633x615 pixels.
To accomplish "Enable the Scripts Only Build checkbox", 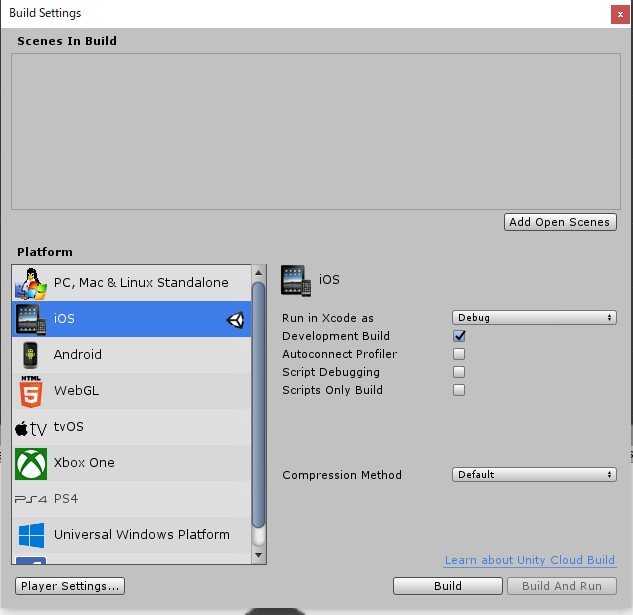I will [459, 390].
